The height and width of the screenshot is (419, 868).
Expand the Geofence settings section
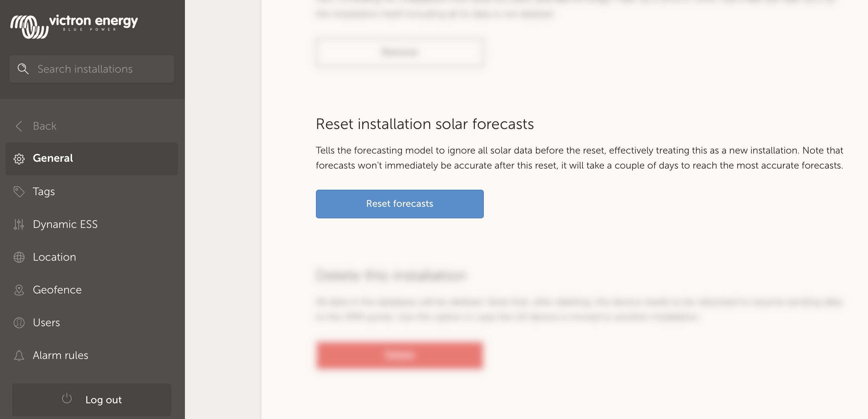57,289
